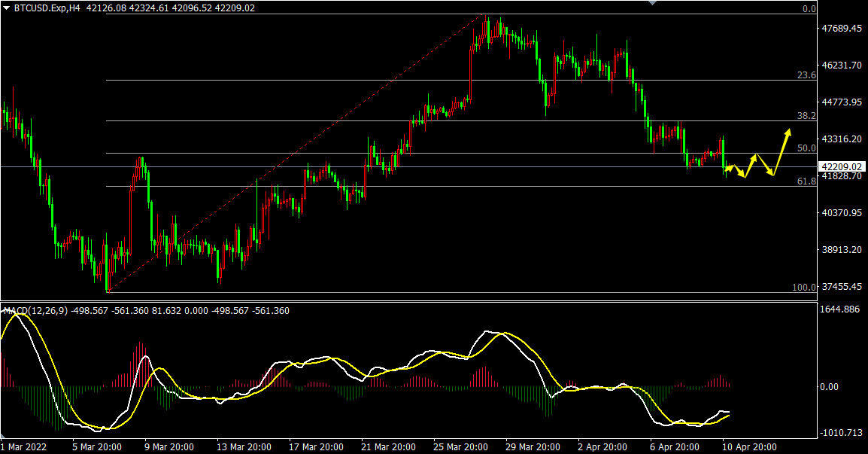This screenshot has height=454, width=868.
Task: Select the 61.8 Fibonacci level label
Action: [806, 181]
